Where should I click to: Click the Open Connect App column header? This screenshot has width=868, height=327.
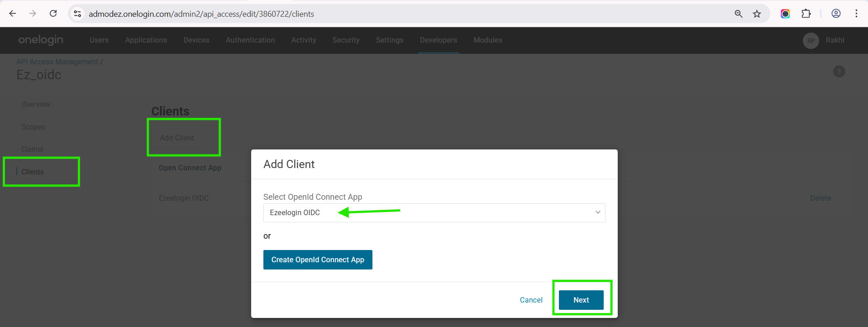190,168
